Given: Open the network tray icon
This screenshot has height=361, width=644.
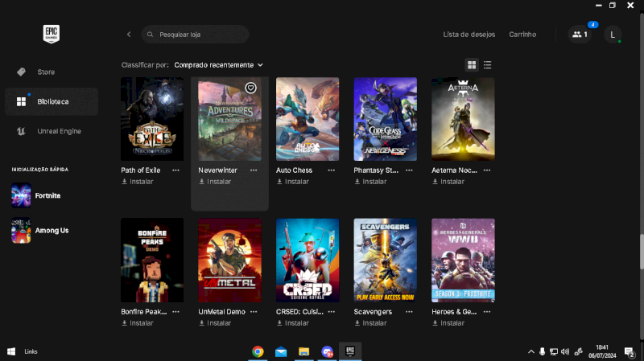Looking at the screenshot, I should tap(554, 351).
